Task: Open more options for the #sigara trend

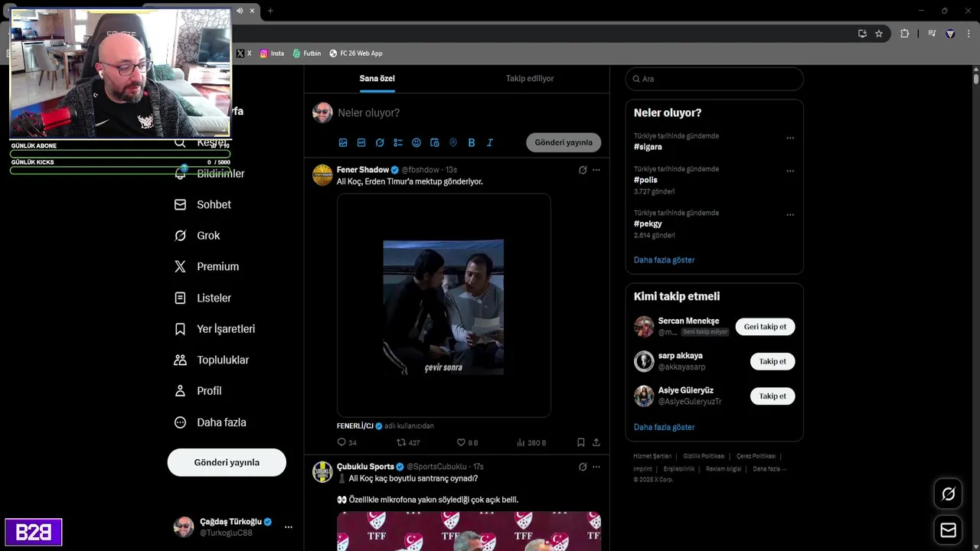Action: point(790,139)
